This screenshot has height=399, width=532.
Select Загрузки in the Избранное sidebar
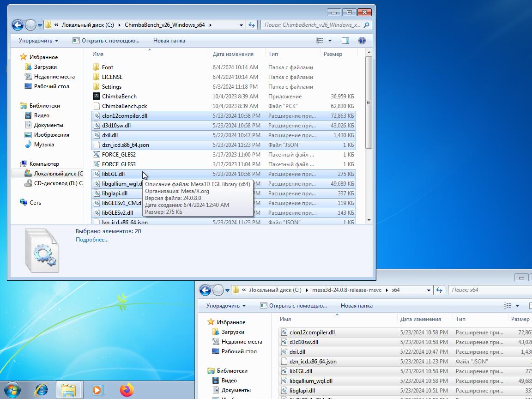coord(45,67)
